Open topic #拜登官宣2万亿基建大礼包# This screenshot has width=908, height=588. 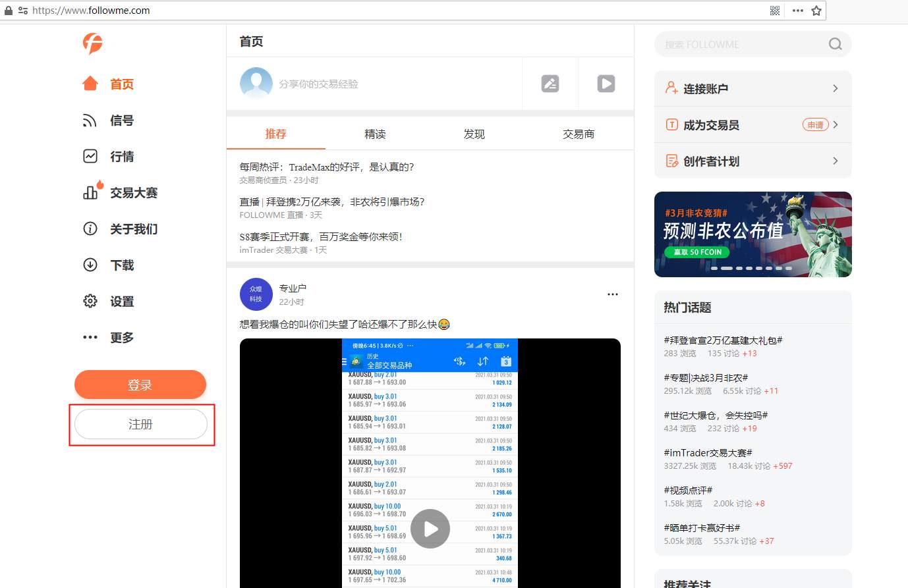coord(723,340)
